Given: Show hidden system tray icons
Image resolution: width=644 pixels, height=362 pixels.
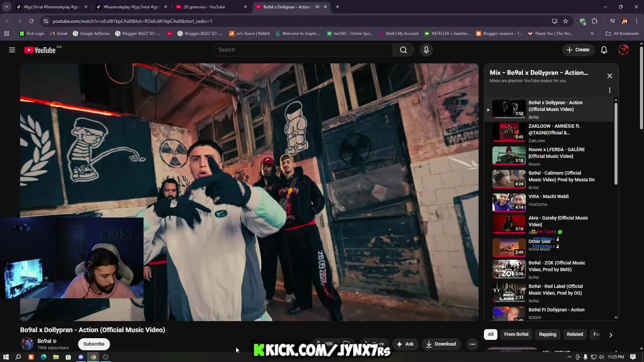Looking at the screenshot, I should pos(569,357).
